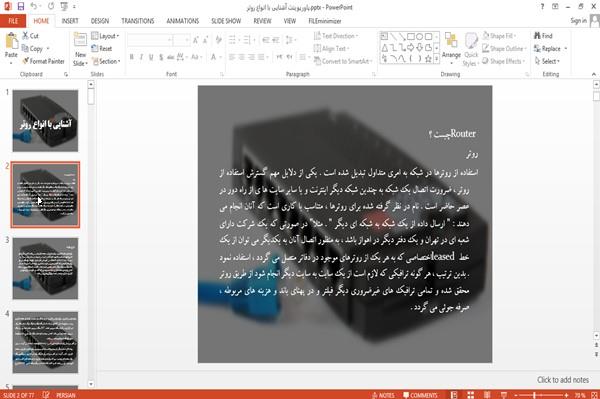Open Quick Styles gallery icon
The width and height of the screenshot is (600, 399).
click(x=471, y=41)
